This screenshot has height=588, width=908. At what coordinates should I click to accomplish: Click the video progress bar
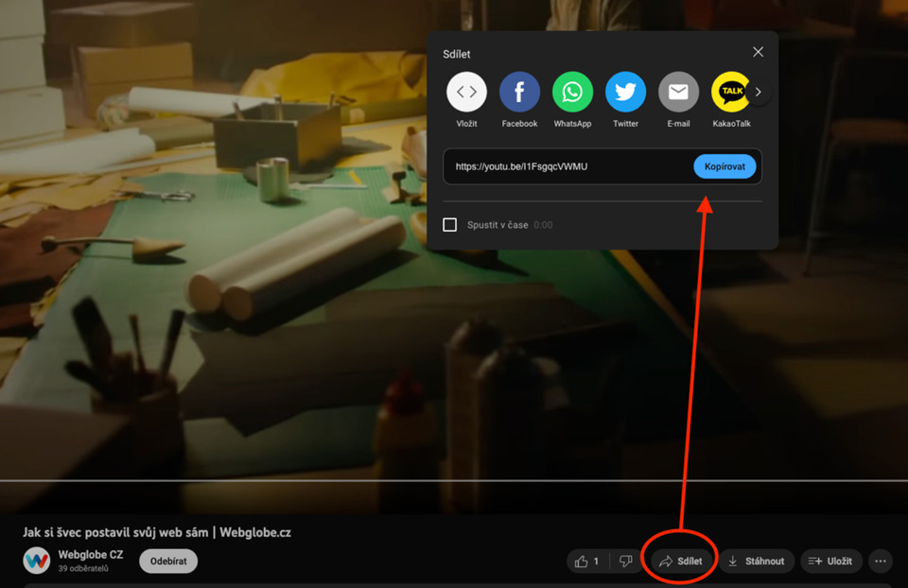click(x=454, y=481)
